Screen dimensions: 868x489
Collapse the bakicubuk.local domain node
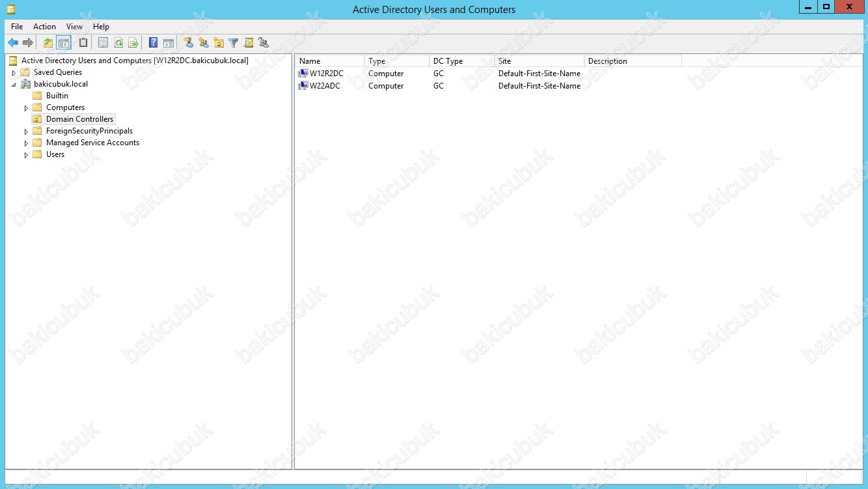(x=14, y=84)
